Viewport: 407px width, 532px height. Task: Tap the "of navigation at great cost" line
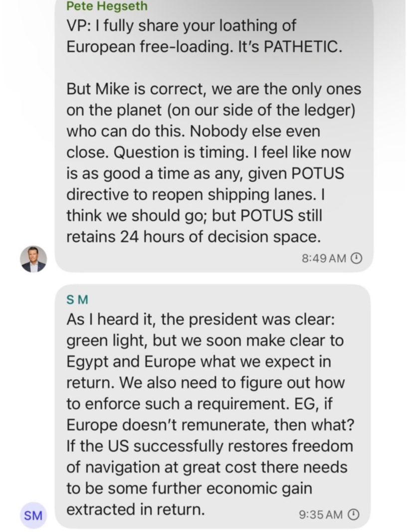[206, 467]
